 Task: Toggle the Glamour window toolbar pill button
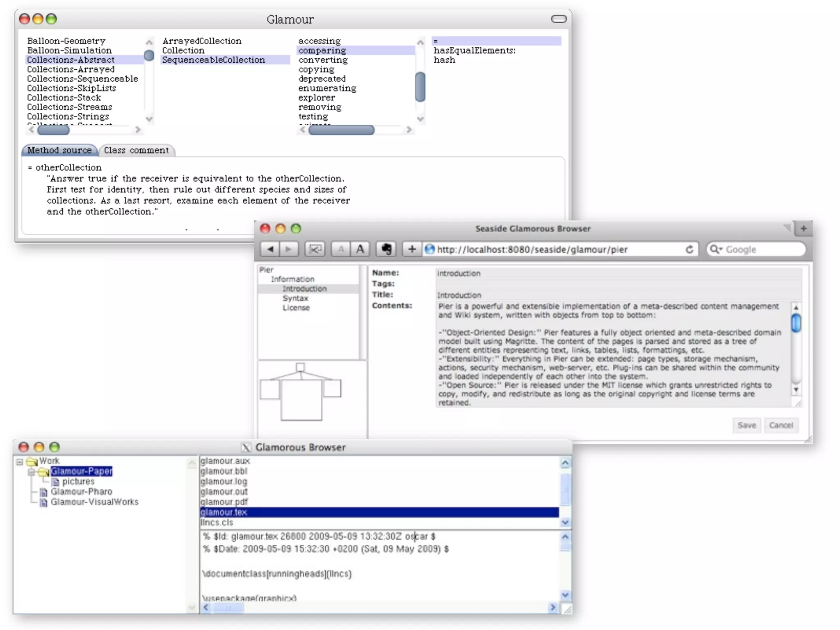pyautogui.click(x=558, y=19)
